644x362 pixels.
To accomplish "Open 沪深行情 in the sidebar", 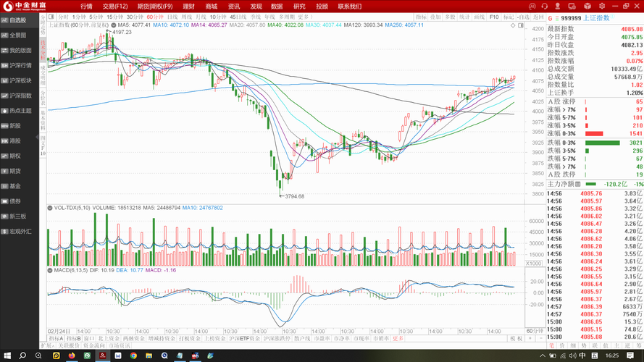I will click(20, 65).
